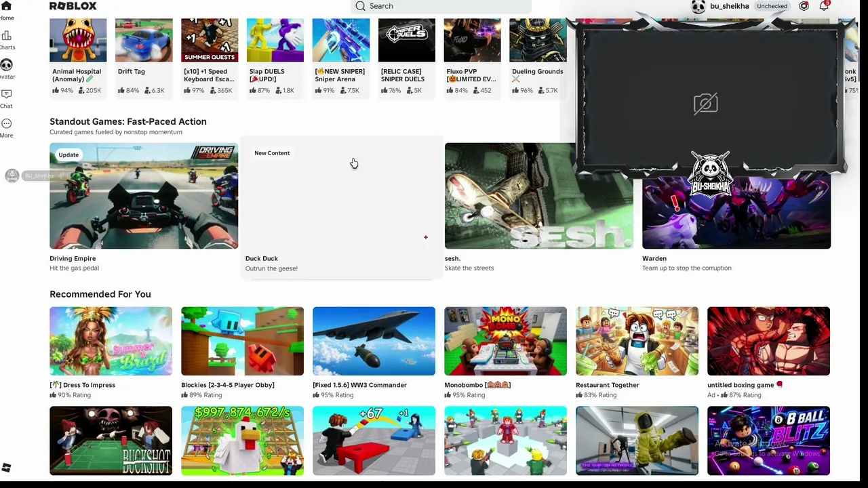Open the SNIPER DUELS game thumbnail
Image resolution: width=868 pixels, height=488 pixels.
click(407, 41)
